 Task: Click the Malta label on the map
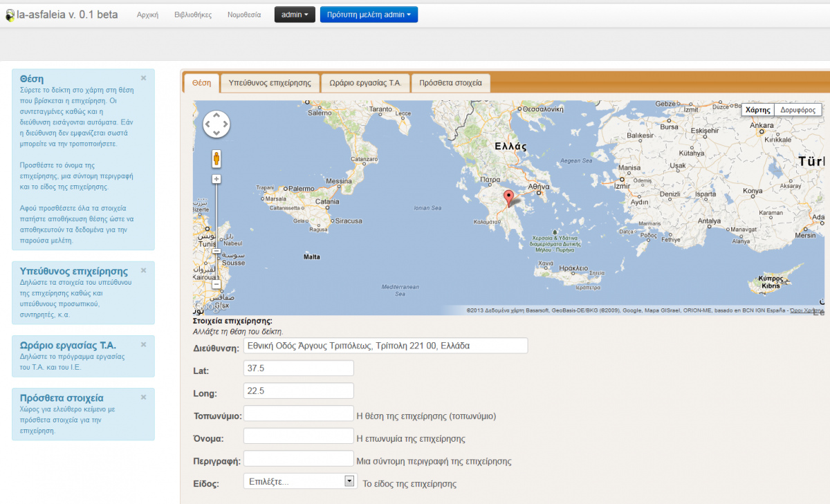coord(312,256)
